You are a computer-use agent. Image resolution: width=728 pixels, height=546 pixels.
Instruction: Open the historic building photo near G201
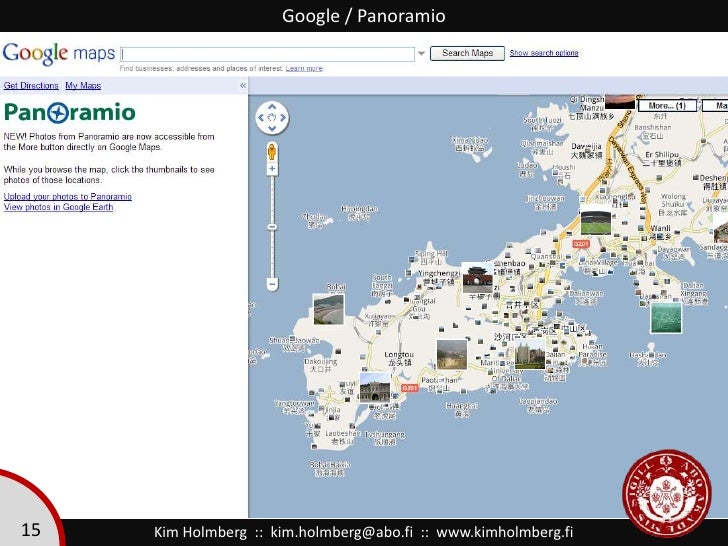pyautogui.click(x=375, y=388)
